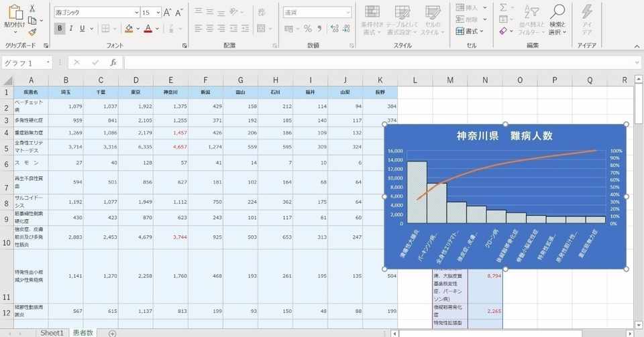Add a new sheet with plus button
644x337 pixels.
coord(112,333)
